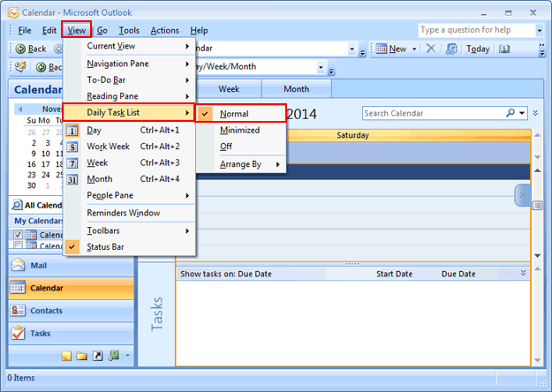Select Normal Daily Task List mode
The width and height of the screenshot is (552, 392).
point(241,114)
